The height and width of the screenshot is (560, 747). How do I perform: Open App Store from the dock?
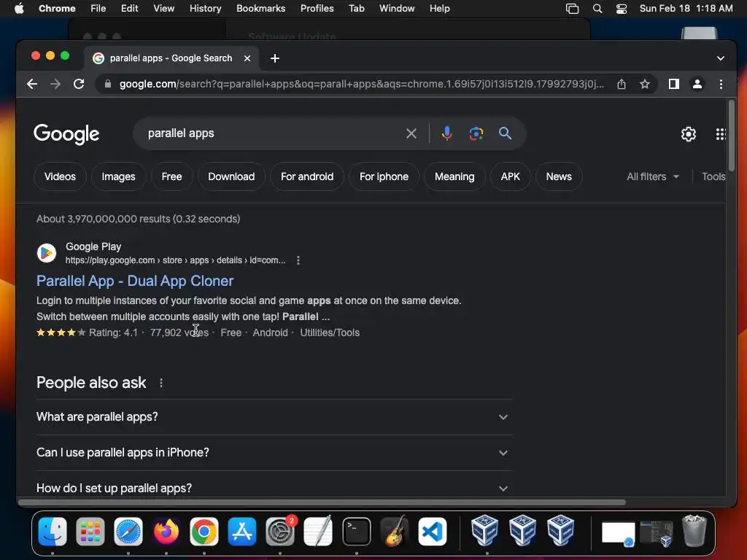tap(242, 532)
